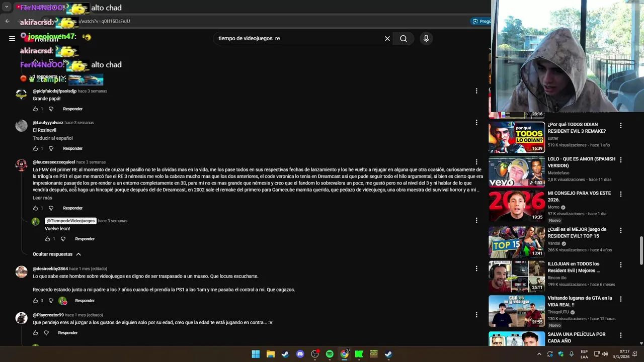Reply to @Playcreator99's comment

click(x=68, y=333)
